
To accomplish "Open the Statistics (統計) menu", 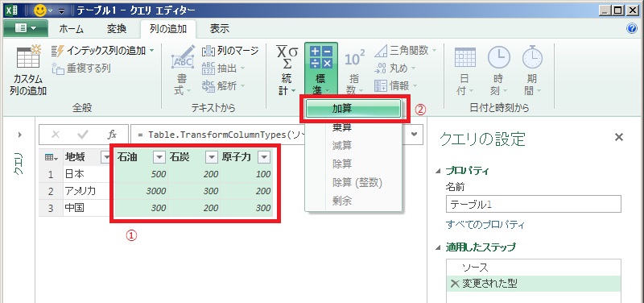I will pyautogui.click(x=287, y=70).
